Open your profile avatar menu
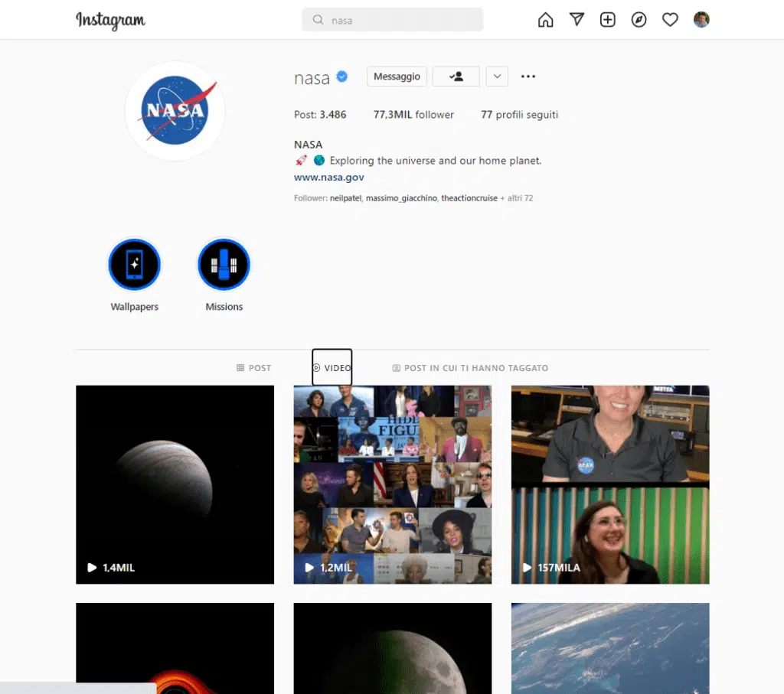The height and width of the screenshot is (694, 784). [x=701, y=20]
